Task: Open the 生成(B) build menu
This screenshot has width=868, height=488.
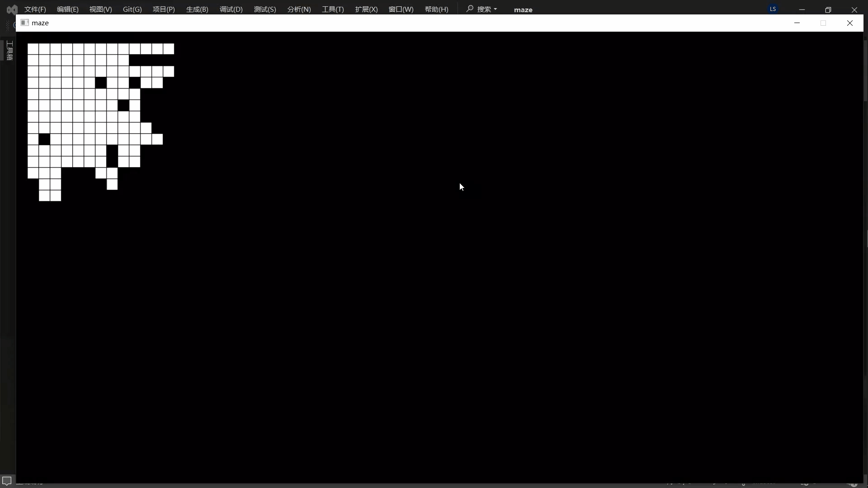Action: (x=197, y=9)
